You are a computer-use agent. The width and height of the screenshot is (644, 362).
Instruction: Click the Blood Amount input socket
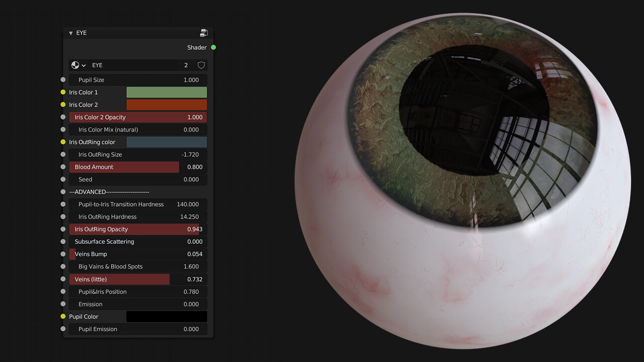pos(63,166)
